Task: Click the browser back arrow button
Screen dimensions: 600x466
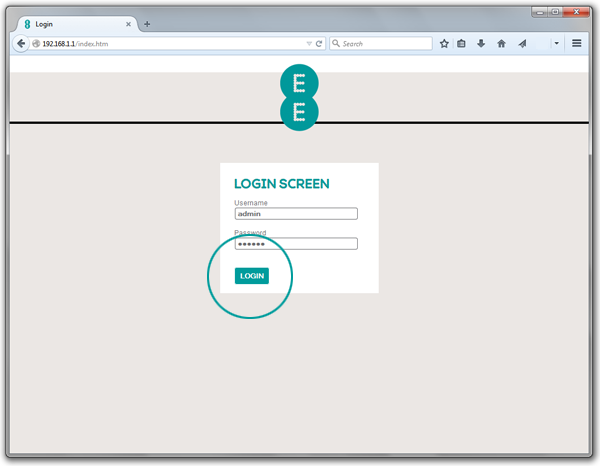Action: pyautogui.click(x=21, y=44)
